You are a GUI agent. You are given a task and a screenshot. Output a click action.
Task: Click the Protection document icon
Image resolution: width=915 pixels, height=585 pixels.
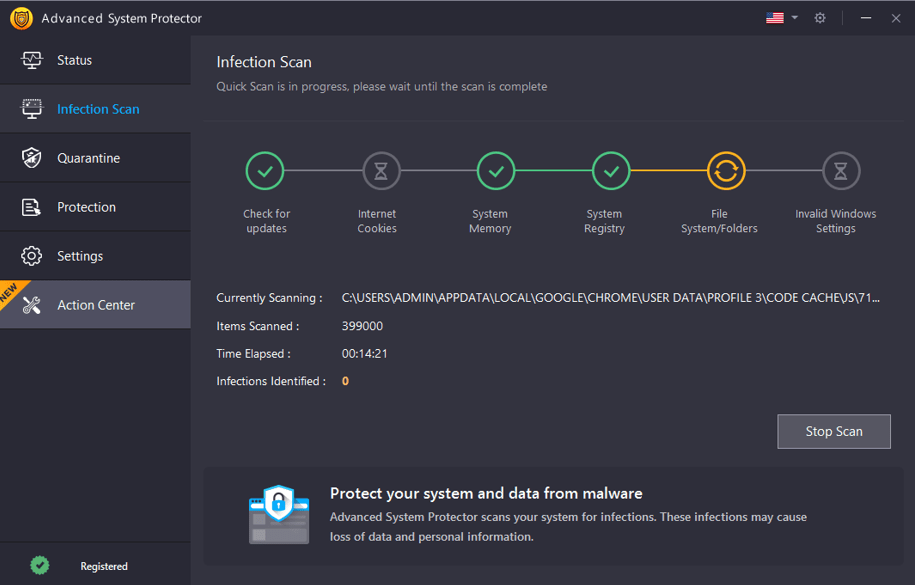point(31,207)
